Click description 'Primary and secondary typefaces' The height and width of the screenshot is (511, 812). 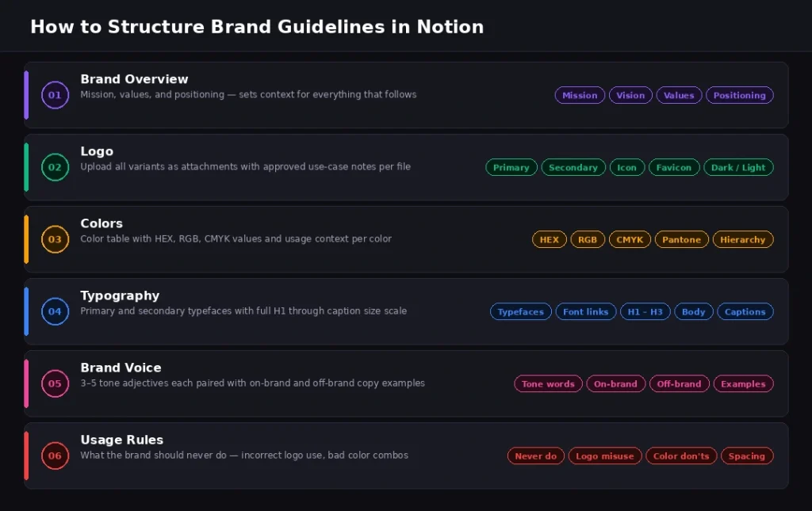243,311
